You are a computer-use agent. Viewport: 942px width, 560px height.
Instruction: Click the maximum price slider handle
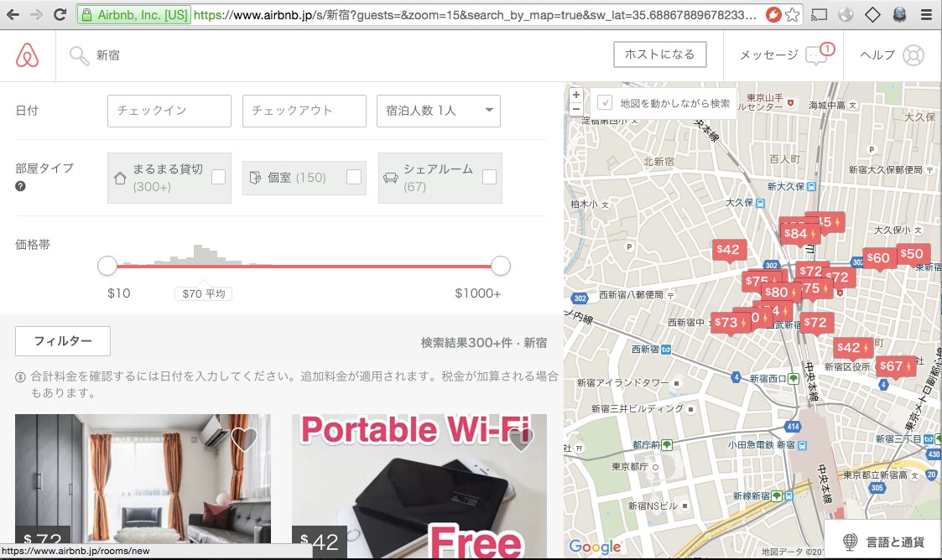click(501, 266)
